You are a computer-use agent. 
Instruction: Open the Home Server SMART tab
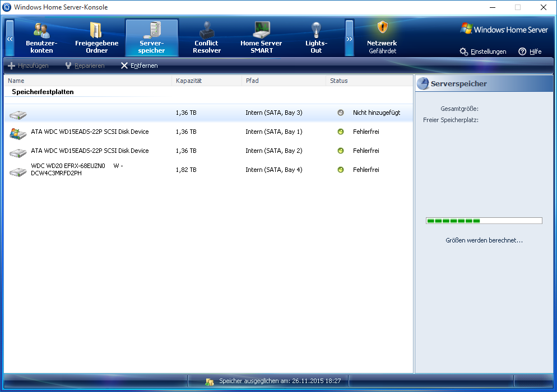click(x=262, y=38)
